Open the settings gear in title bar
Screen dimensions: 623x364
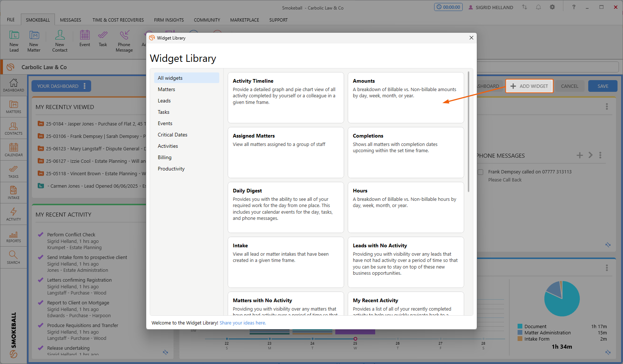coord(552,7)
